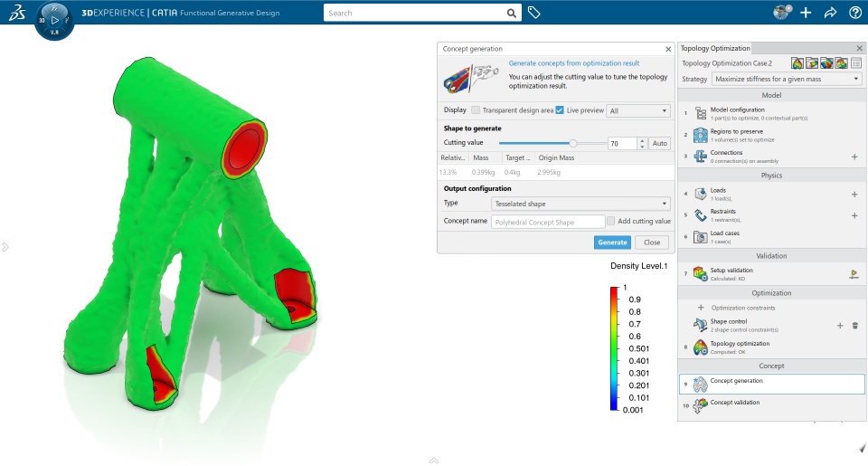Viewport: 868px width, 466px height.
Task: Increase cutting value with stepper arrow
Action: point(642,140)
